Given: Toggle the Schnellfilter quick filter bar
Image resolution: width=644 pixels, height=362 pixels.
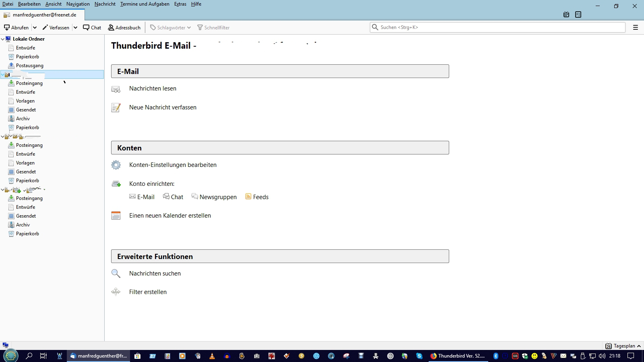Looking at the screenshot, I should pos(213,27).
